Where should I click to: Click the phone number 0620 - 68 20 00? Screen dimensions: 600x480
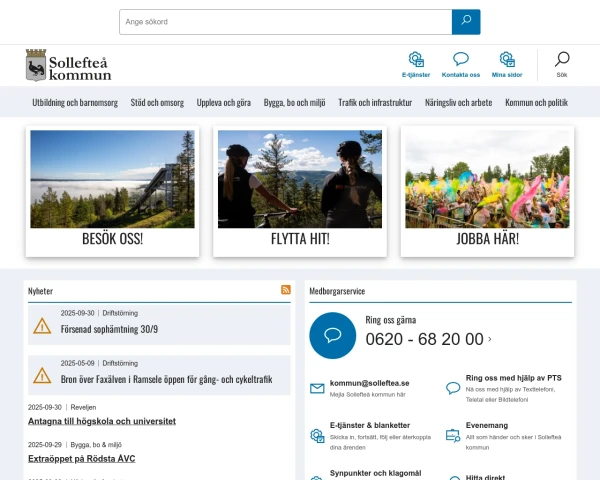[425, 339]
